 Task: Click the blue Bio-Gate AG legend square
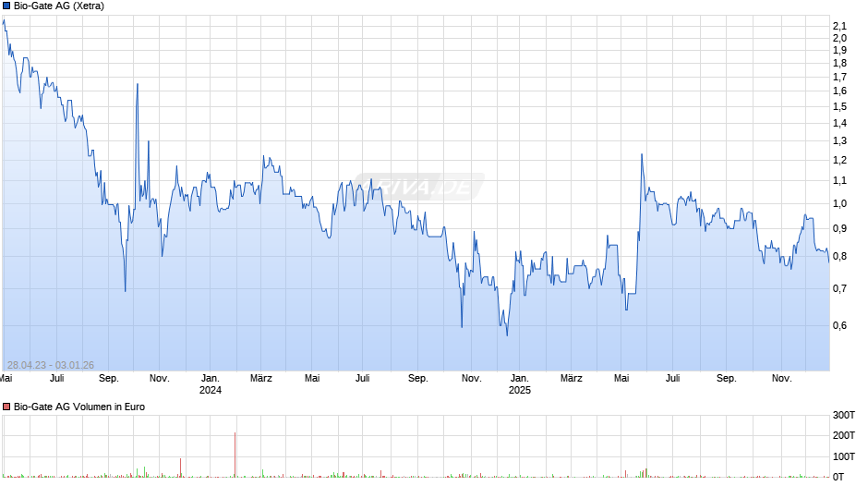pos(6,6)
